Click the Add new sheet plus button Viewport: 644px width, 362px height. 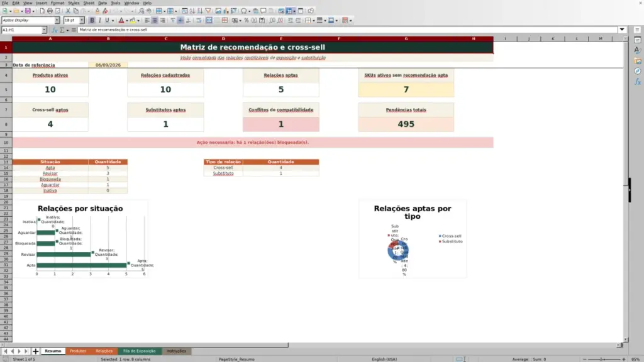tap(36, 351)
